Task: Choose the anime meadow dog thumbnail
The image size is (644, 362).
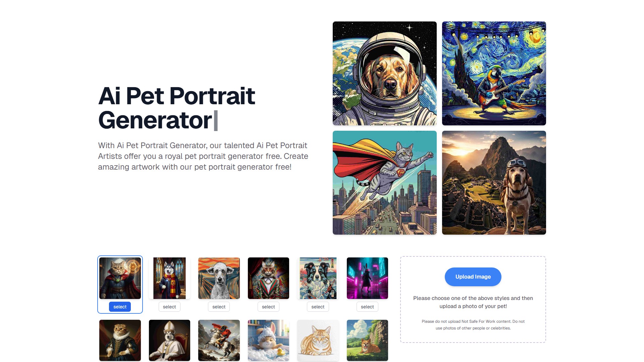Action: [367, 340]
